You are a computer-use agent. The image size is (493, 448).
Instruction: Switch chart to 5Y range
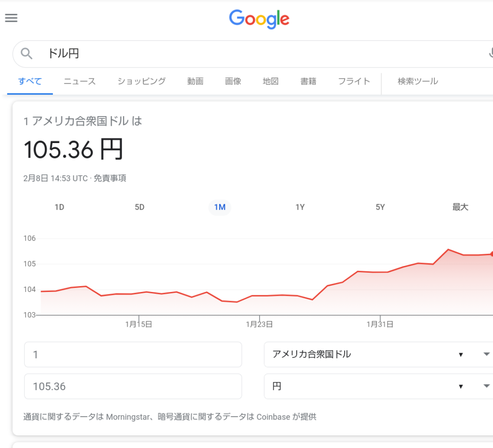[380, 207]
